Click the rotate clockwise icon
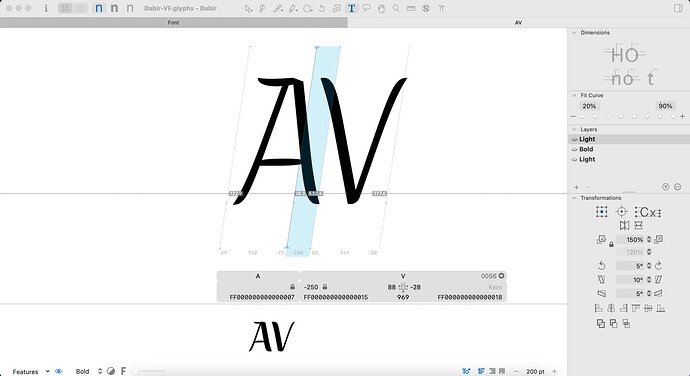690x376 pixels. click(x=658, y=265)
